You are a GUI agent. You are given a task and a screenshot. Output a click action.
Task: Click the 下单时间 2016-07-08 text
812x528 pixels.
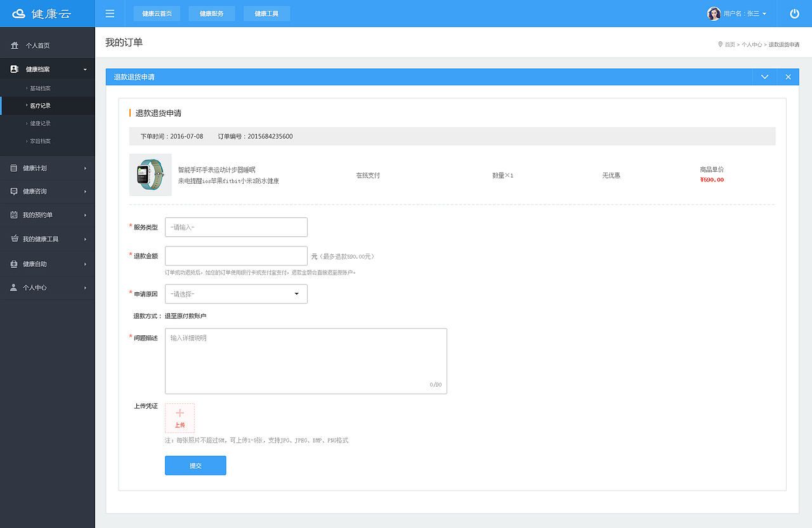(x=172, y=137)
